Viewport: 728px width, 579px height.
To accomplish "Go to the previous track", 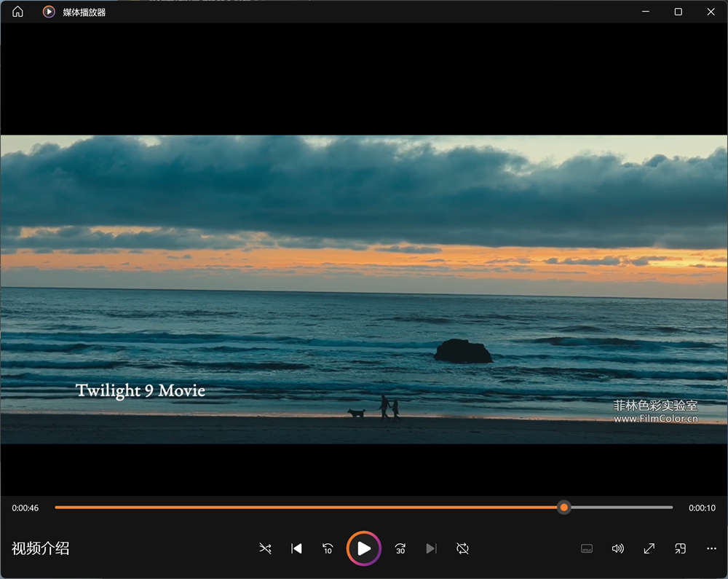I will point(296,548).
